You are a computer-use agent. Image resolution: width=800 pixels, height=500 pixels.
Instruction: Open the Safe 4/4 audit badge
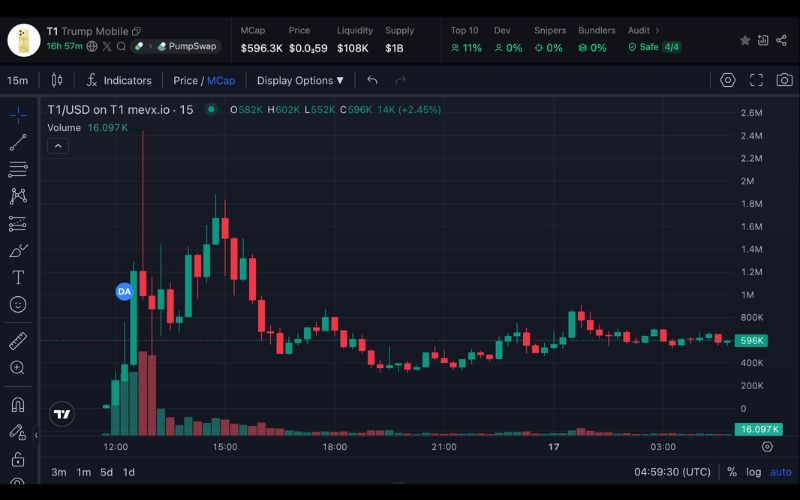654,47
